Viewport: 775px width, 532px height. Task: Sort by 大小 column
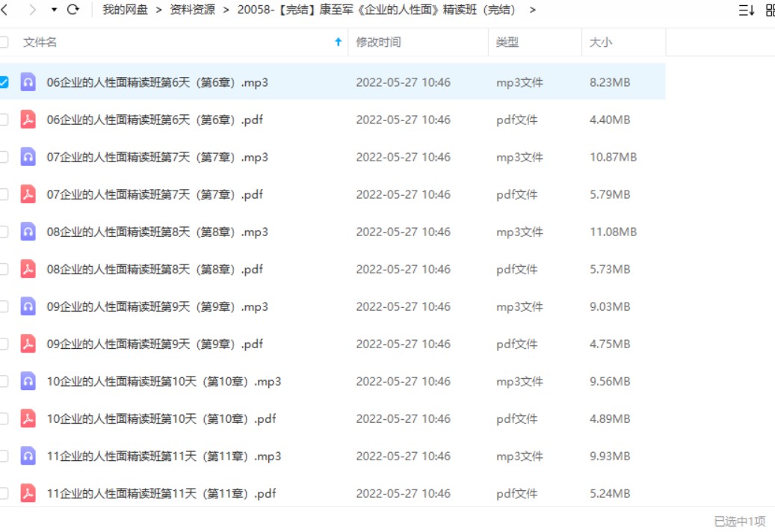601,43
